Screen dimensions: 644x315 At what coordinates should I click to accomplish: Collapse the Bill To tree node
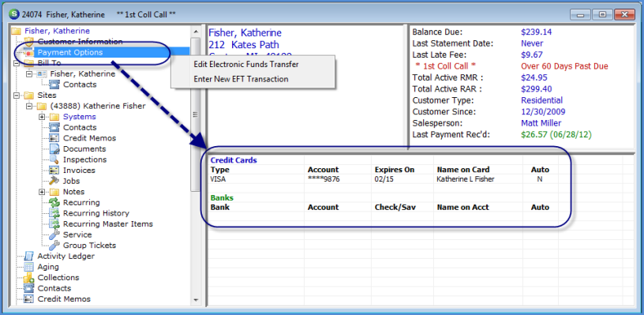[17, 63]
